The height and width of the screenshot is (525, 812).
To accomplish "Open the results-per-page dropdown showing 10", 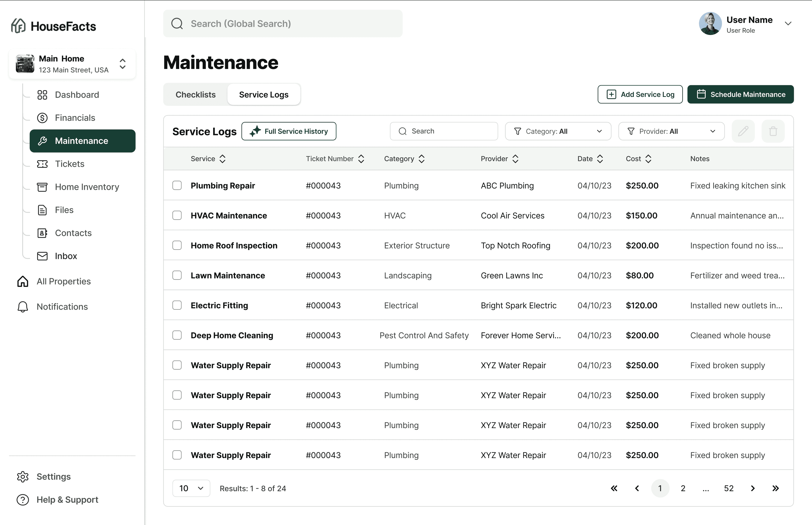I will tap(191, 488).
